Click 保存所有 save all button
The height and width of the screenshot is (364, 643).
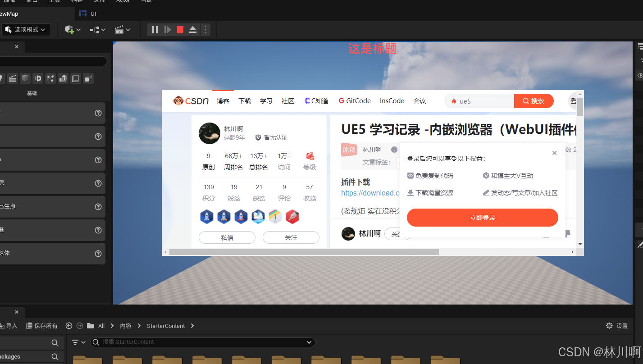(42, 326)
